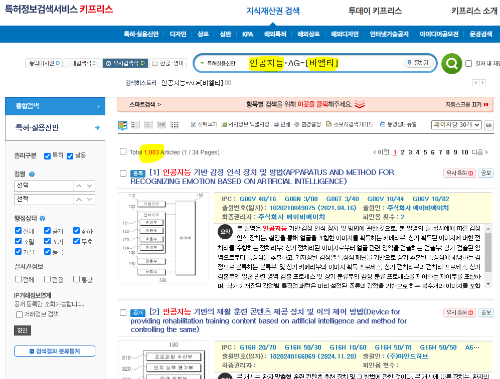Click the 항목설정 settings toolbar item
This screenshot has width=500, height=379.
[x=307, y=124]
